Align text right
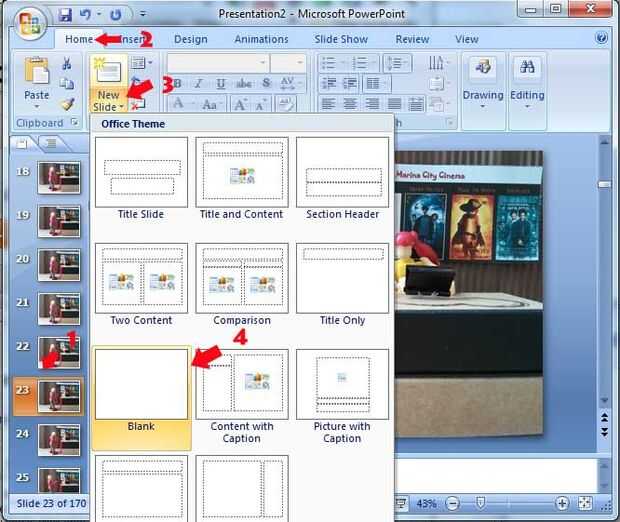Image resolution: width=620 pixels, height=522 pixels. pos(372,104)
